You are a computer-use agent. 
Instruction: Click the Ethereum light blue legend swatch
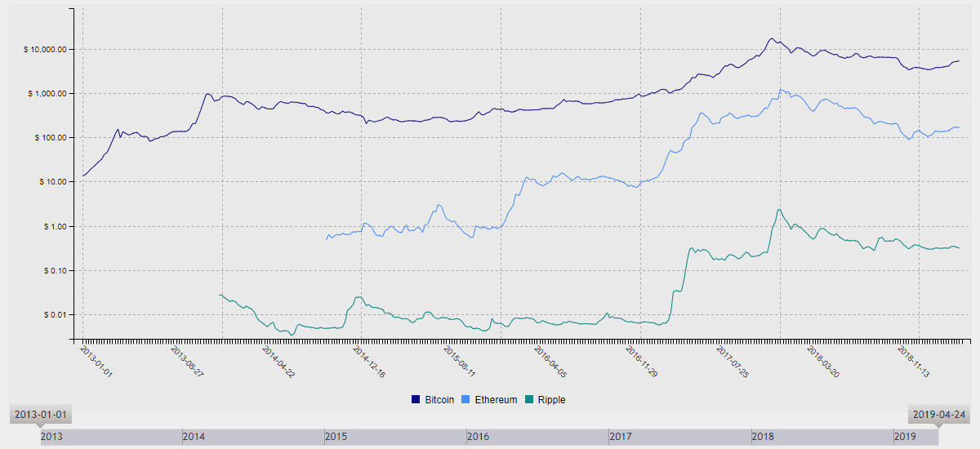(x=466, y=400)
